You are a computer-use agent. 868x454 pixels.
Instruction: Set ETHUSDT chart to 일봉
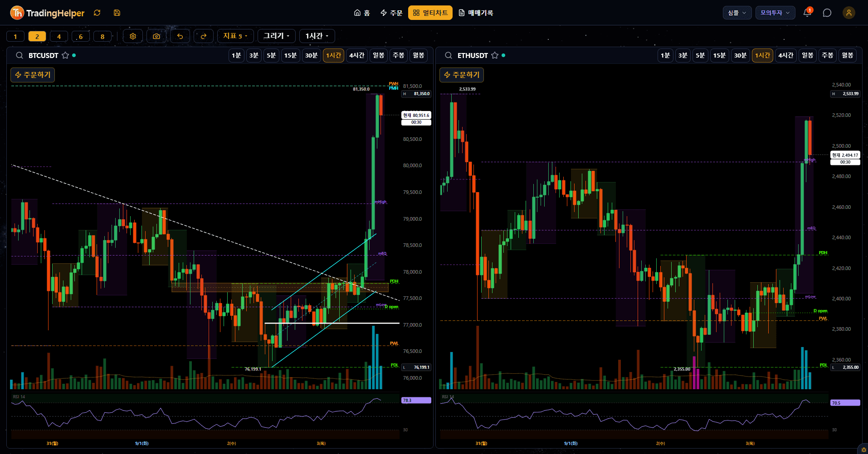coord(807,55)
